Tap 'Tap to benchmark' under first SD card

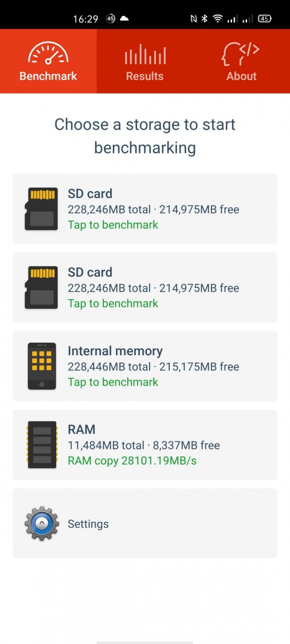coord(113,225)
